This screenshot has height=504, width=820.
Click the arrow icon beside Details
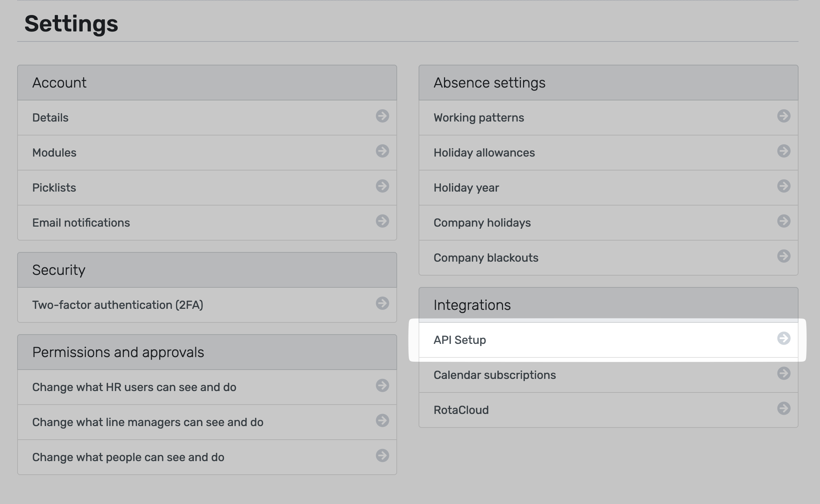coord(382,116)
